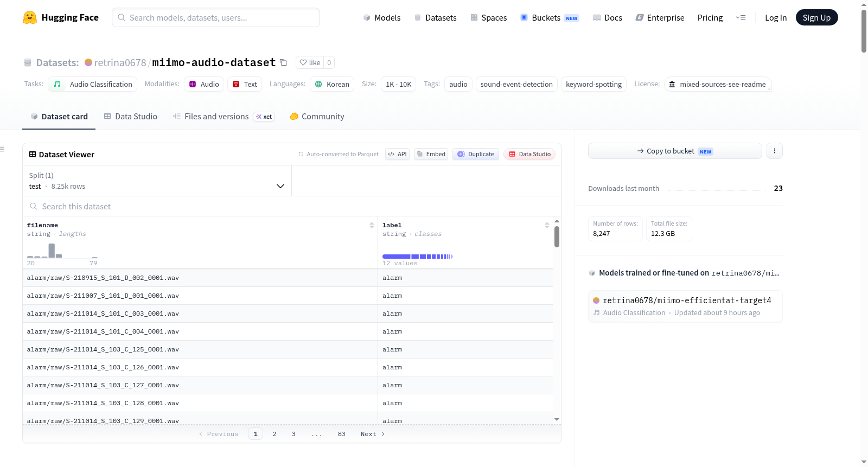
Task: Click the Search this dataset field
Action: click(292, 206)
